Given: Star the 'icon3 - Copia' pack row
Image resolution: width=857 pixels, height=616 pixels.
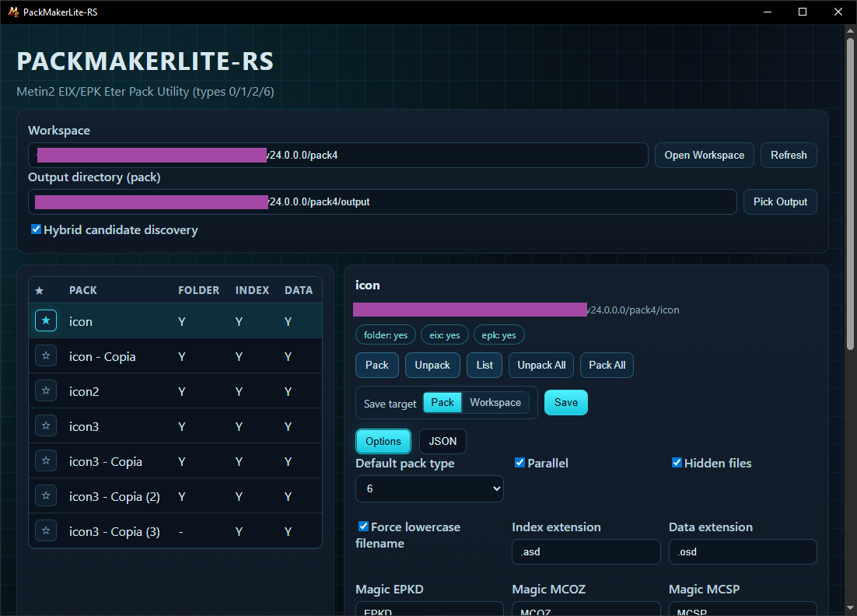Looking at the screenshot, I should click(x=46, y=460).
